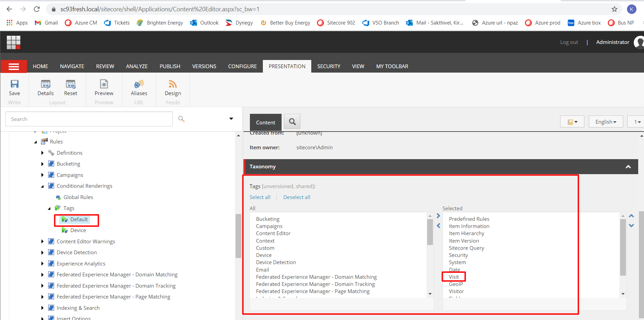Screen dimensions: 644x320
Task: Switch to the HOME ribbon tab
Action: pyautogui.click(x=40, y=66)
